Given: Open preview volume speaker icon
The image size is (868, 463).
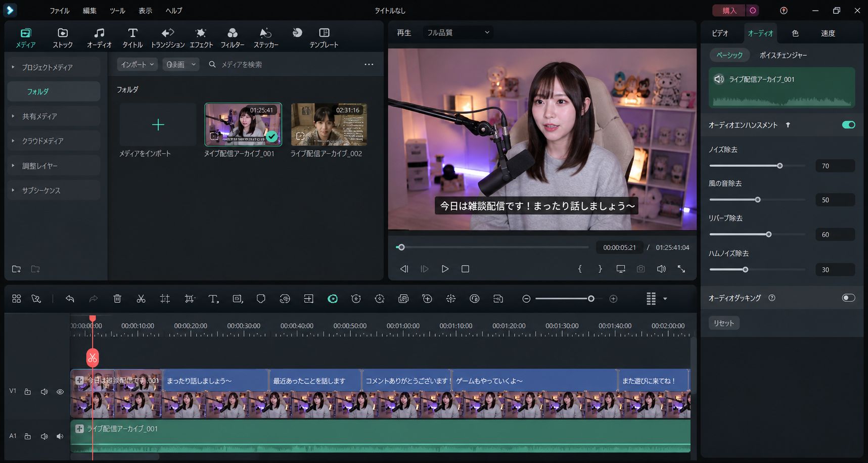Looking at the screenshot, I should click(x=661, y=269).
